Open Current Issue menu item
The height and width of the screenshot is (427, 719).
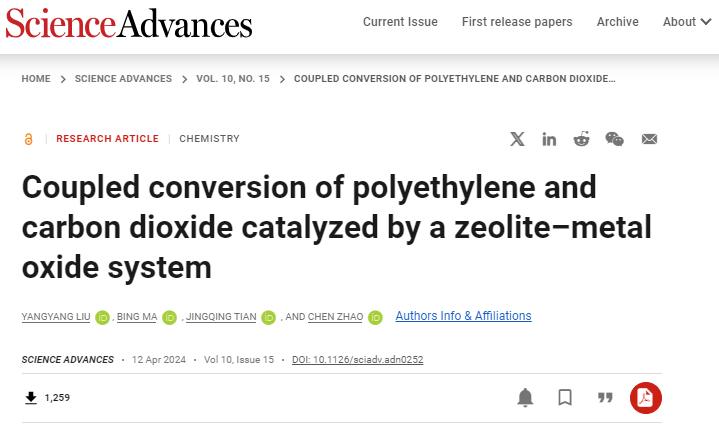(400, 22)
